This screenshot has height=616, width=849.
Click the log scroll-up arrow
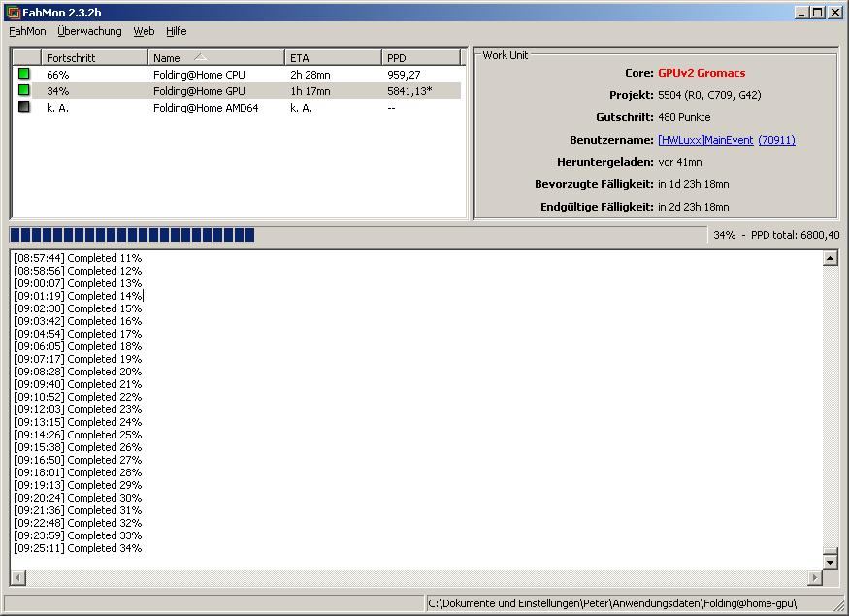830,258
